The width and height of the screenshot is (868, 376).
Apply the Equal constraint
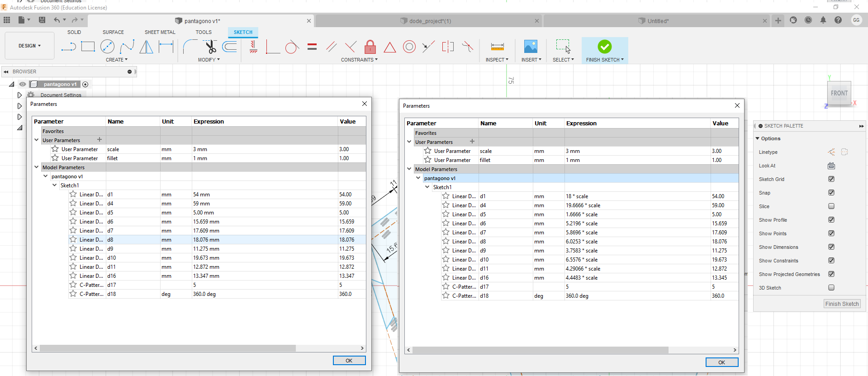click(x=312, y=47)
